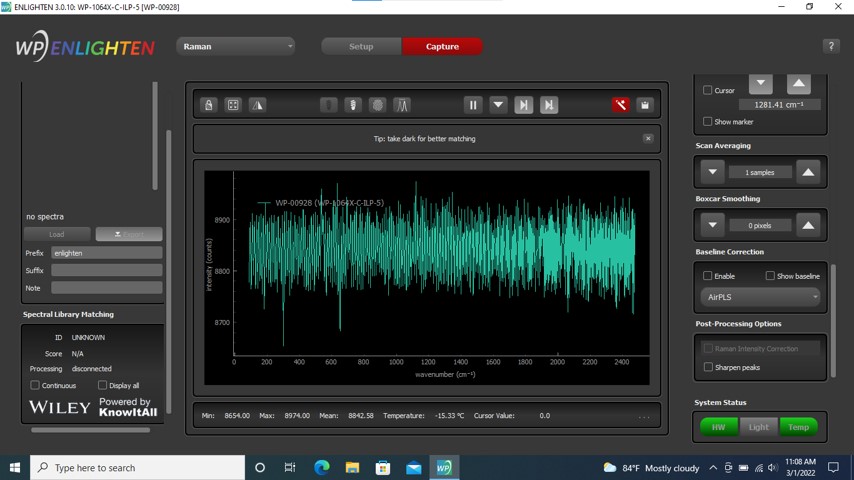Open the help question mark button
Image resolution: width=854 pixels, height=480 pixels.
(830, 46)
